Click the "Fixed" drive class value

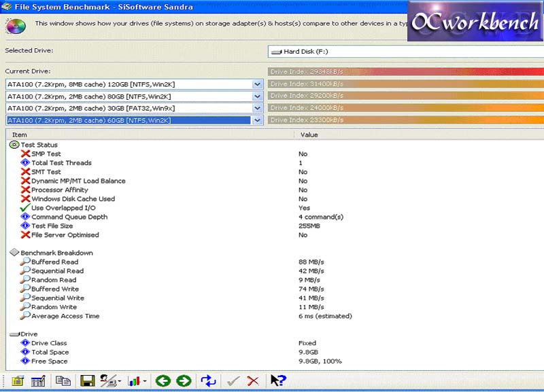coord(307,343)
